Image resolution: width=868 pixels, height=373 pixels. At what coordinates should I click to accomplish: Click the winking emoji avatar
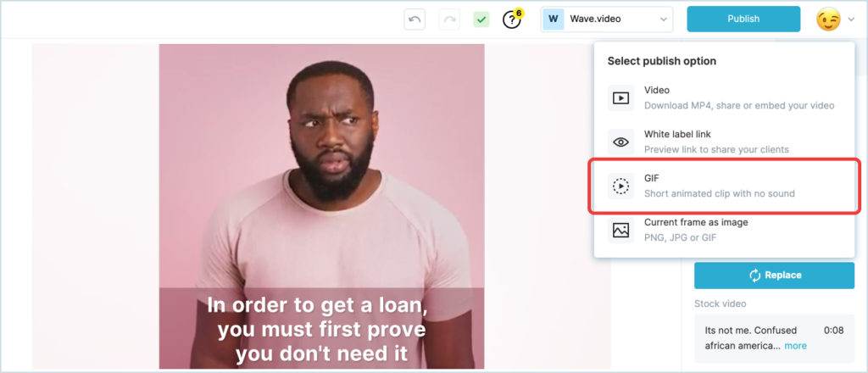click(x=828, y=19)
